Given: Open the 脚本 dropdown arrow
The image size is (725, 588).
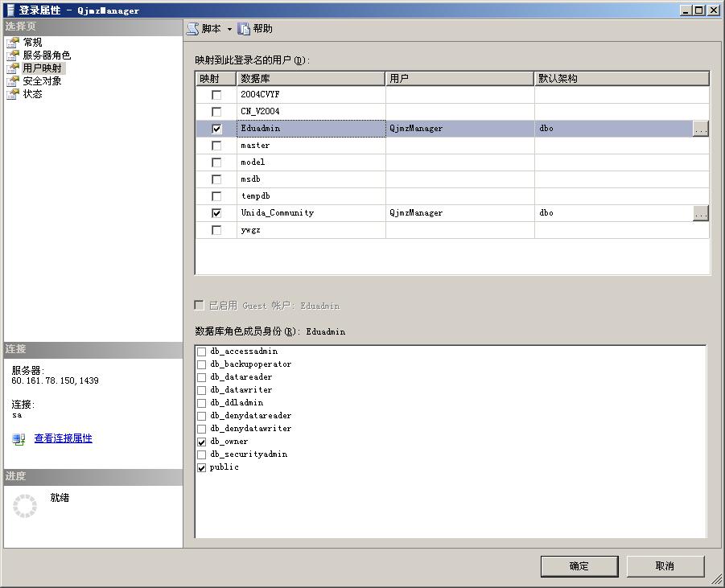Looking at the screenshot, I should coord(229,29).
